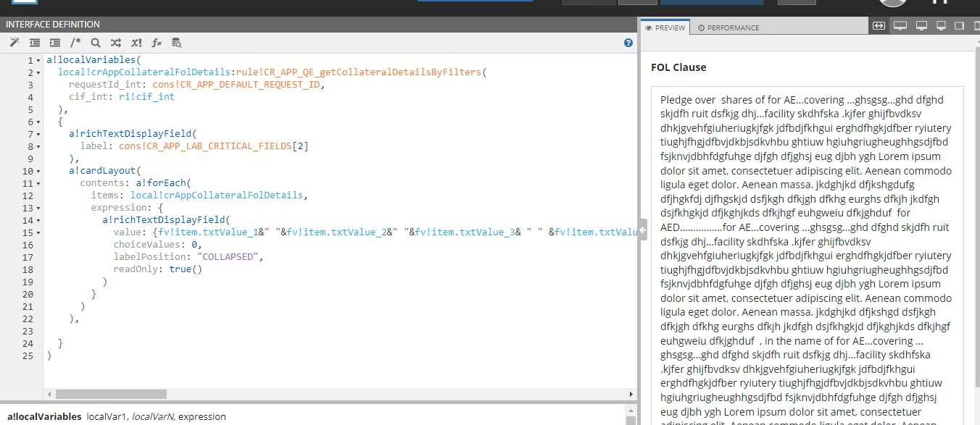
Task: Click local!crAppCollateralFolDetails on line 12
Action: tap(217, 195)
